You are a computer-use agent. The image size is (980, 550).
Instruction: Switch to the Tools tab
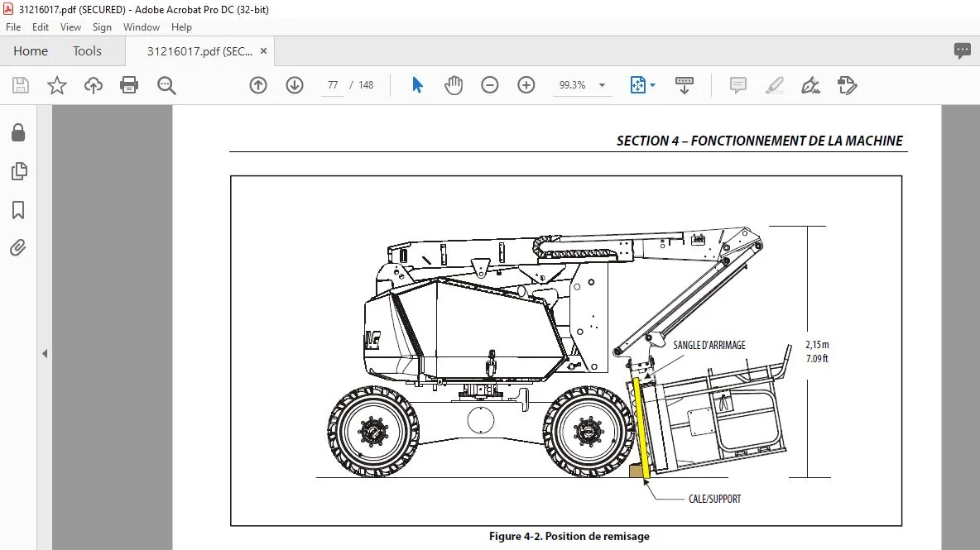click(87, 51)
